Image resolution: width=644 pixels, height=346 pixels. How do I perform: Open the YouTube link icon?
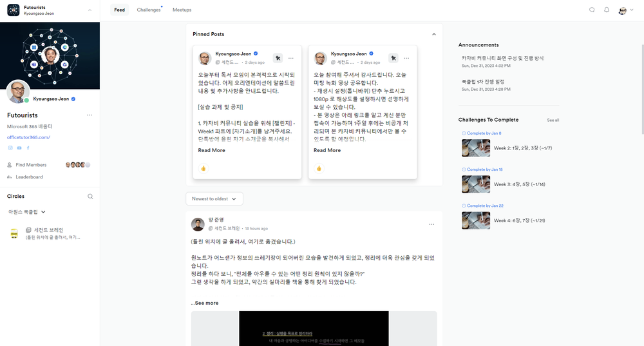[19, 148]
